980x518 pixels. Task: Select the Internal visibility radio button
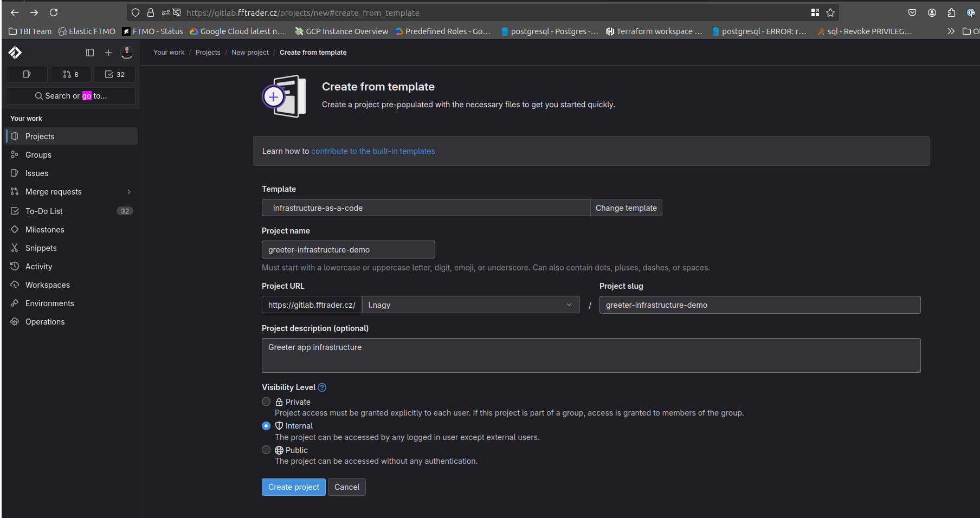pos(266,426)
